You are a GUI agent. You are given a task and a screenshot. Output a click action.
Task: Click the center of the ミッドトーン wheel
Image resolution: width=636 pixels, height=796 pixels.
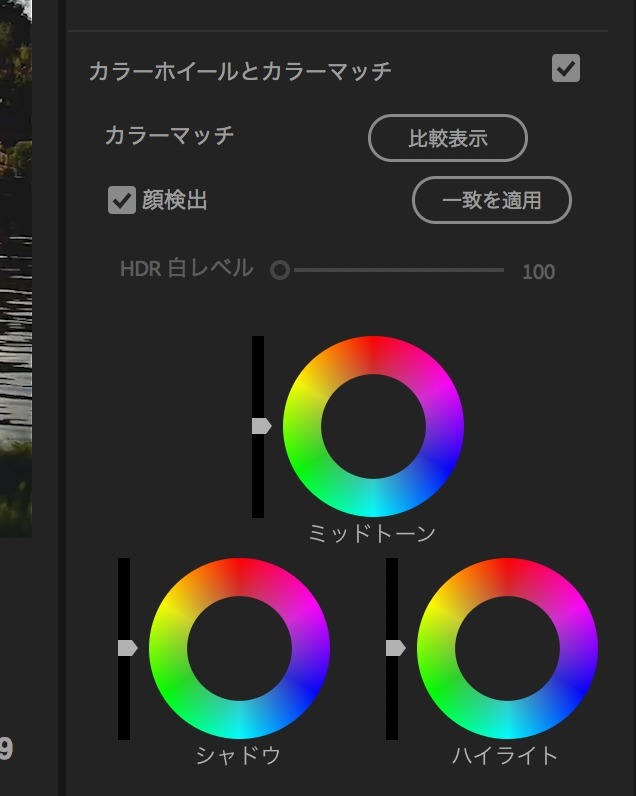click(374, 426)
